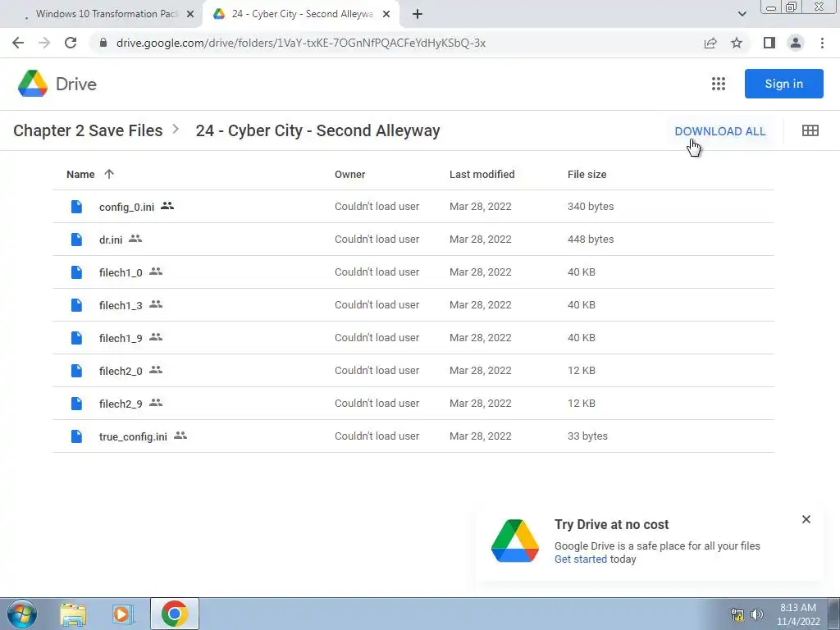The image size is (840, 630).
Task: Click the Chrome taskbar icon
Action: click(174, 614)
